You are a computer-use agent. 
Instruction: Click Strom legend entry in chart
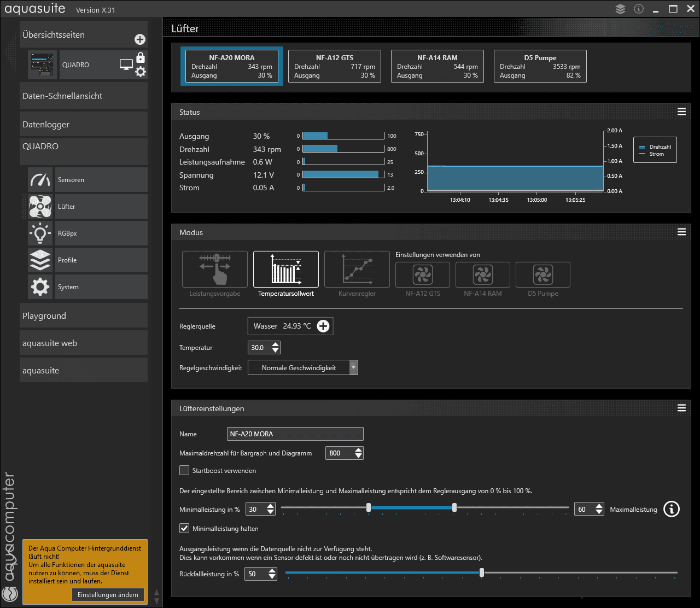click(652, 154)
